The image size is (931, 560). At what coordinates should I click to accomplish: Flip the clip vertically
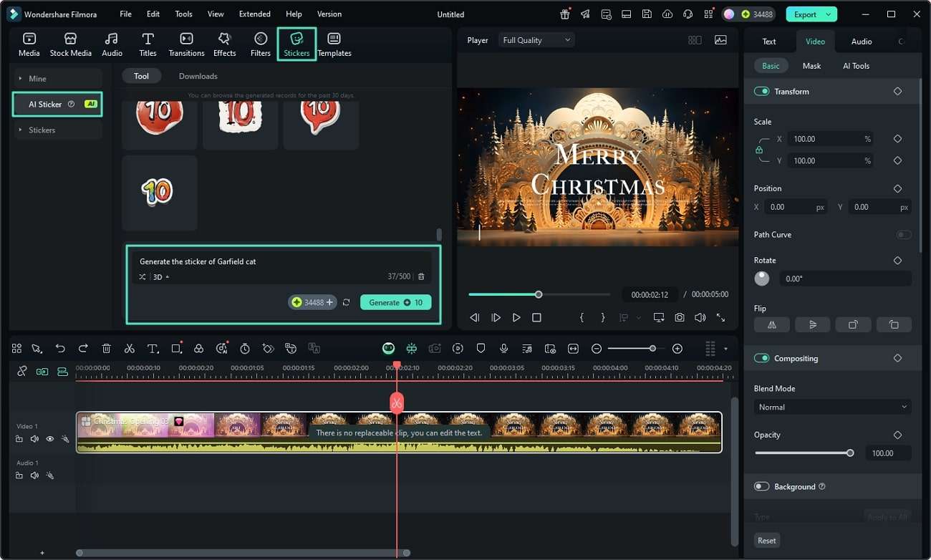(813, 324)
